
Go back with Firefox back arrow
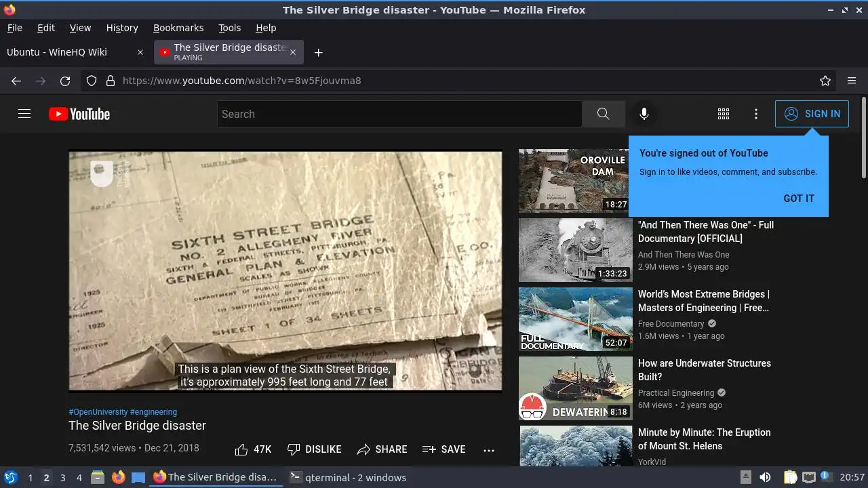(x=16, y=81)
